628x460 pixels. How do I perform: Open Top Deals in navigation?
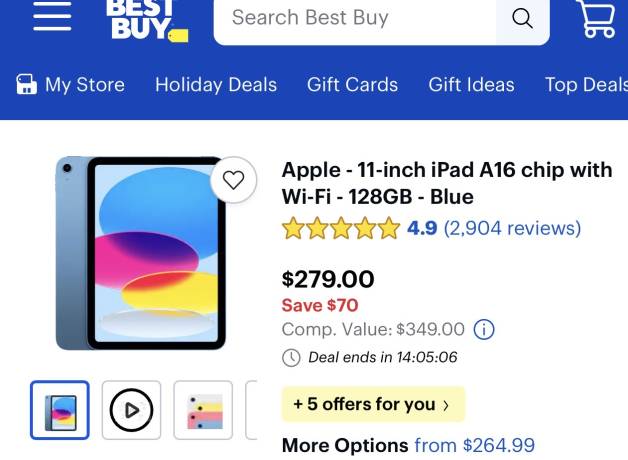click(x=586, y=85)
